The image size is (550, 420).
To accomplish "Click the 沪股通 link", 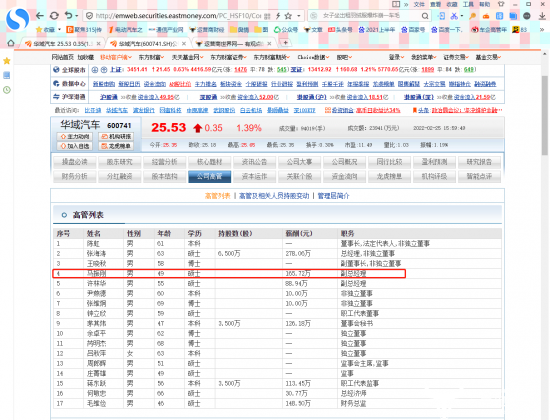I will 109,97.
